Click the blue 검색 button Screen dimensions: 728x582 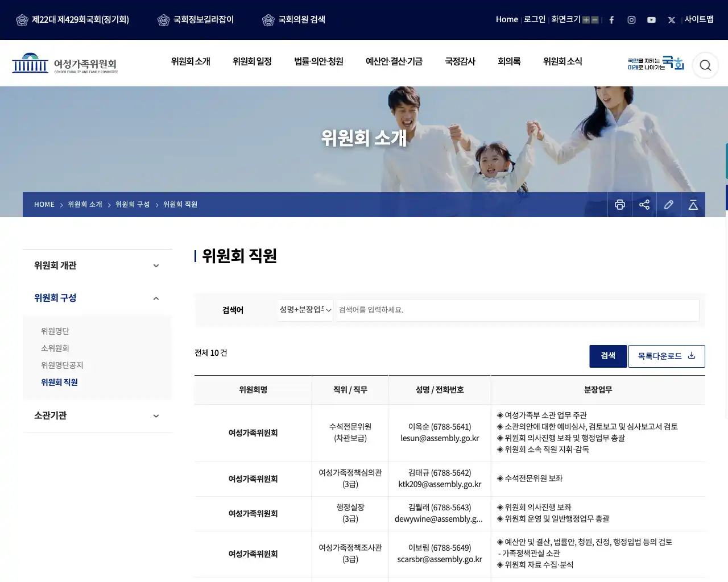coord(608,356)
